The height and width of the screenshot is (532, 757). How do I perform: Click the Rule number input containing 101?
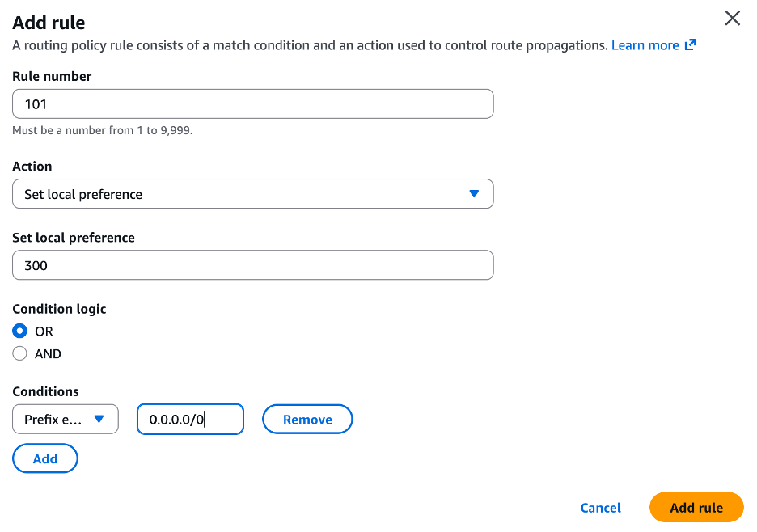pos(252,103)
